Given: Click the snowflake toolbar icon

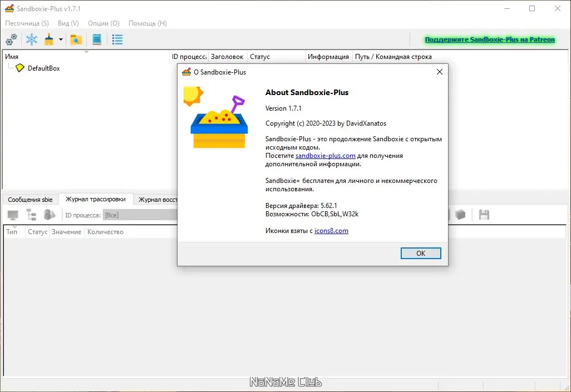Looking at the screenshot, I should 32,39.
